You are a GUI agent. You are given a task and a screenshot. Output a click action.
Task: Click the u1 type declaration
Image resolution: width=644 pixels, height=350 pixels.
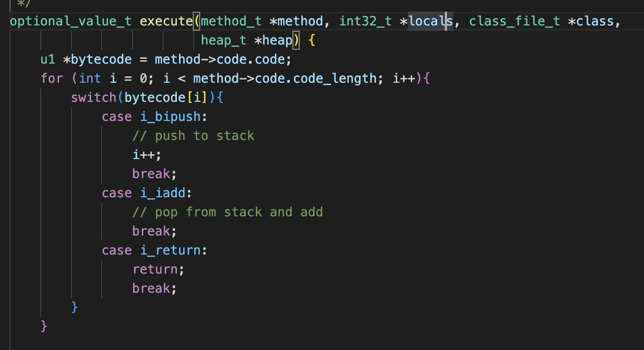coord(48,59)
